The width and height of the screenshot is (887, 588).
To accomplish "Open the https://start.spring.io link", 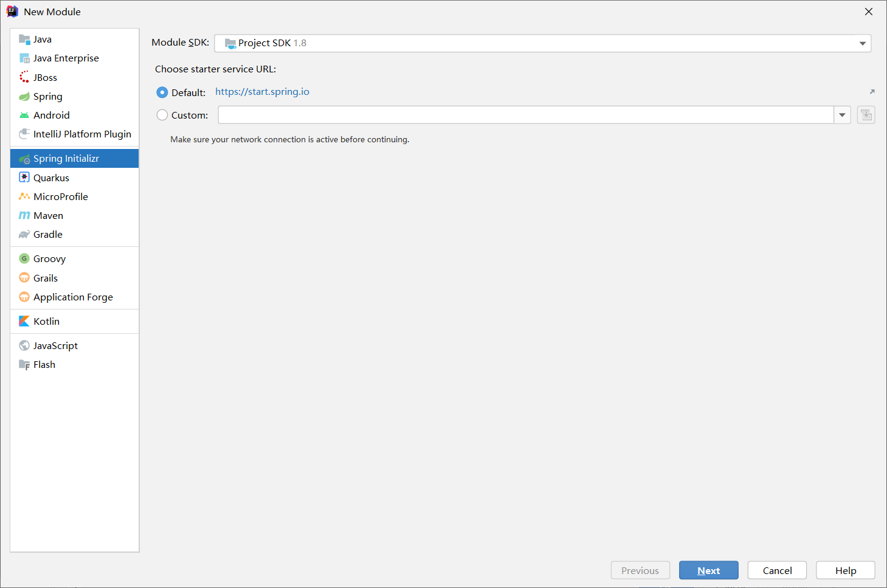I will click(x=262, y=92).
